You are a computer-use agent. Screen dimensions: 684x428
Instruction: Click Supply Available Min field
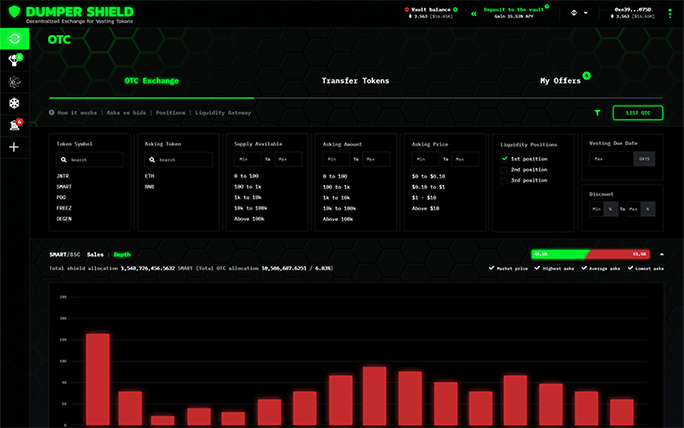(247, 159)
